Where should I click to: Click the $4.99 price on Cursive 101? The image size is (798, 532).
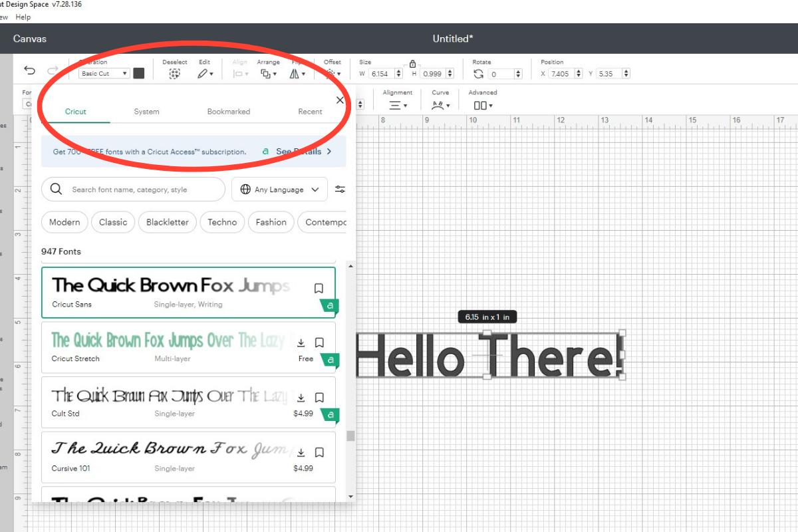303,468
